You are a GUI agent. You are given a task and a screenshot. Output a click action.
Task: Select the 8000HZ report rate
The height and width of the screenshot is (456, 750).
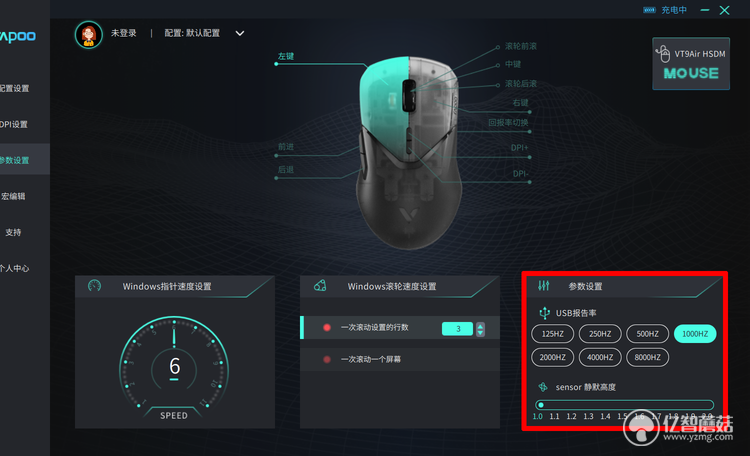tap(647, 357)
